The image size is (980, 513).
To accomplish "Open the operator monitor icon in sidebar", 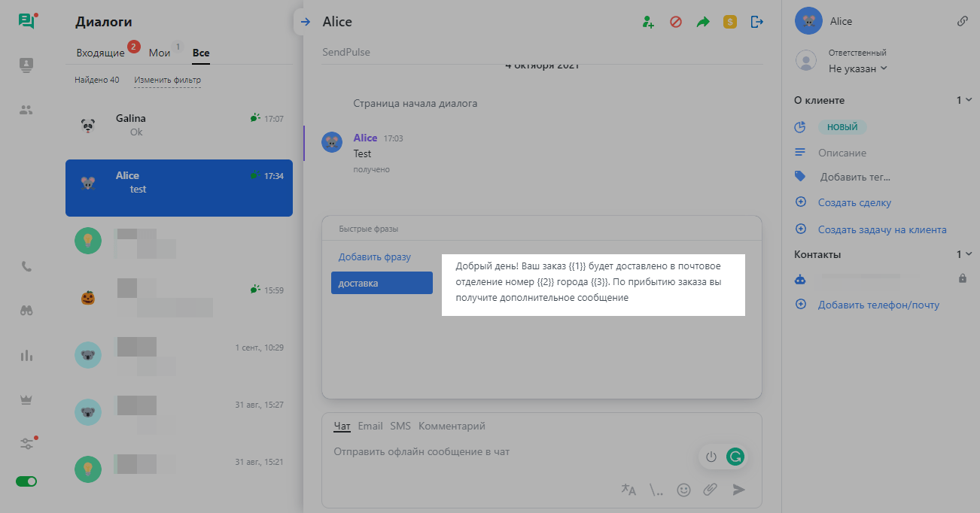I will pos(27,65).
